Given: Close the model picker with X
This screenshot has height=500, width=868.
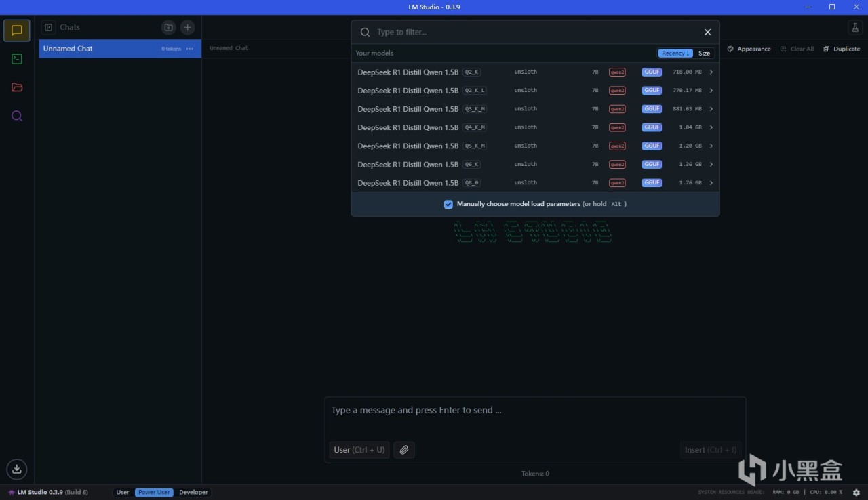Looking at the screenshot, I should tap(707, 32).
